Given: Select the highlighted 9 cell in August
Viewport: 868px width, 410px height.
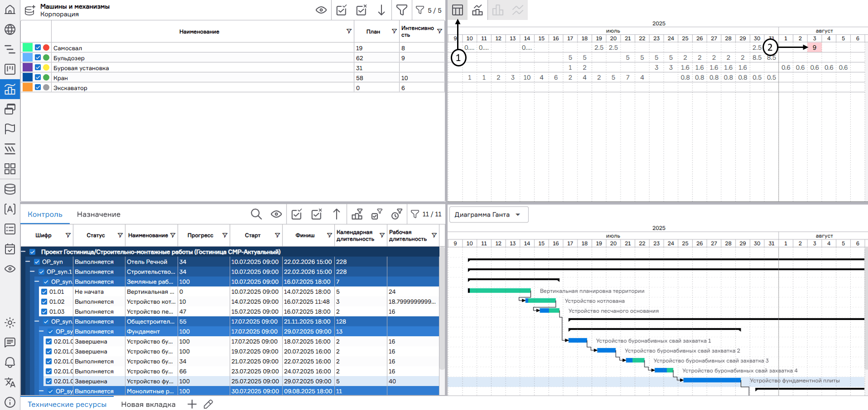Looking at the screenshot, I should click(814, 47).
